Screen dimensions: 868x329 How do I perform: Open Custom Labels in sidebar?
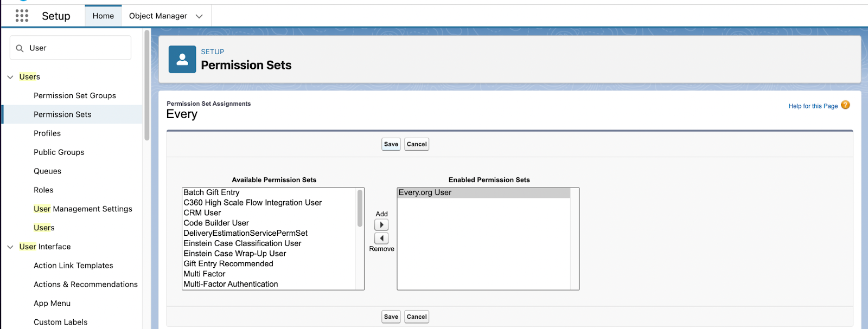61,322
